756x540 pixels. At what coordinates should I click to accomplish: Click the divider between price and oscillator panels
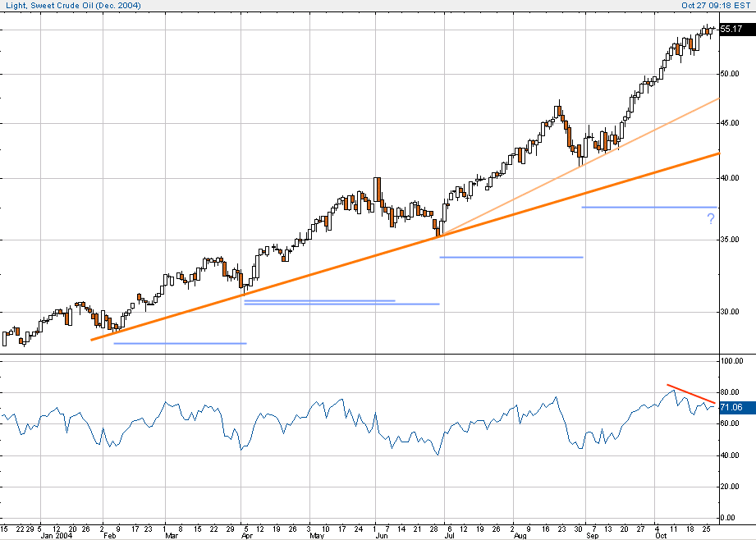click(x=369, y=355)
